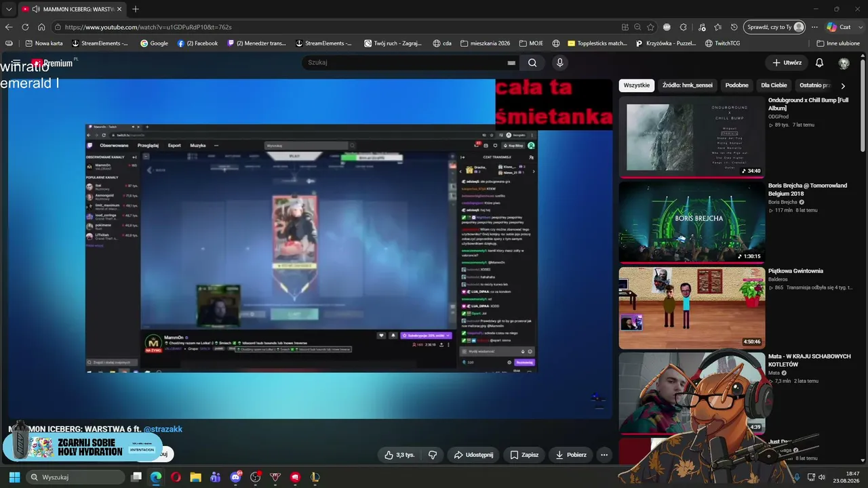Image resolution: width=868 pixels, height=488 pixels.
Task: Open the 'Ondubground x Chill Bump' video thumbnail
Action: tap(692, 137)
